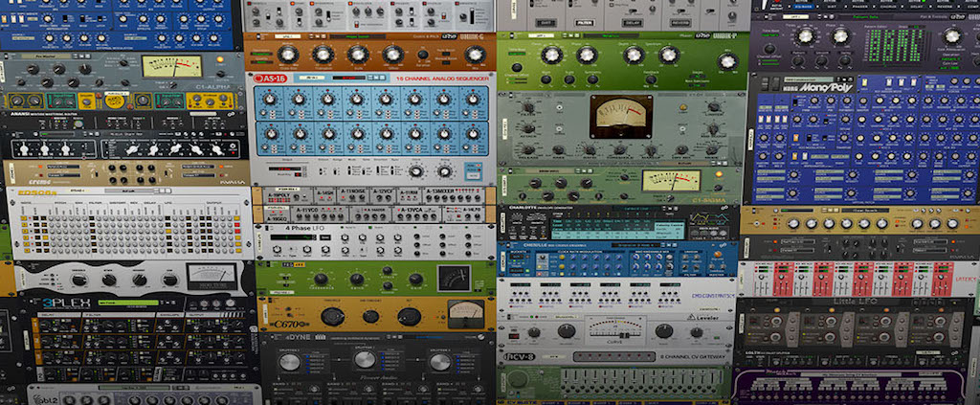The width and height of the screenshot is (980, 405).
Task: Open the Uhbik-P preset name display
Action: click(x=612, y=37)
